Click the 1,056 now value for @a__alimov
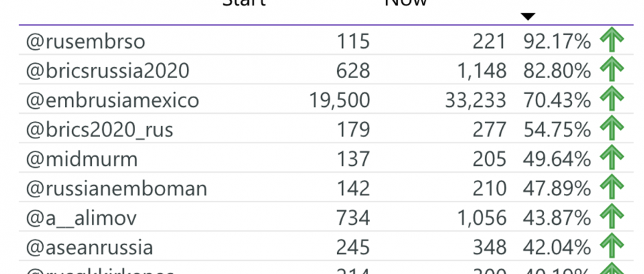Image resolution: width=644 pixels, height=274 pixels. click(482, 218)
